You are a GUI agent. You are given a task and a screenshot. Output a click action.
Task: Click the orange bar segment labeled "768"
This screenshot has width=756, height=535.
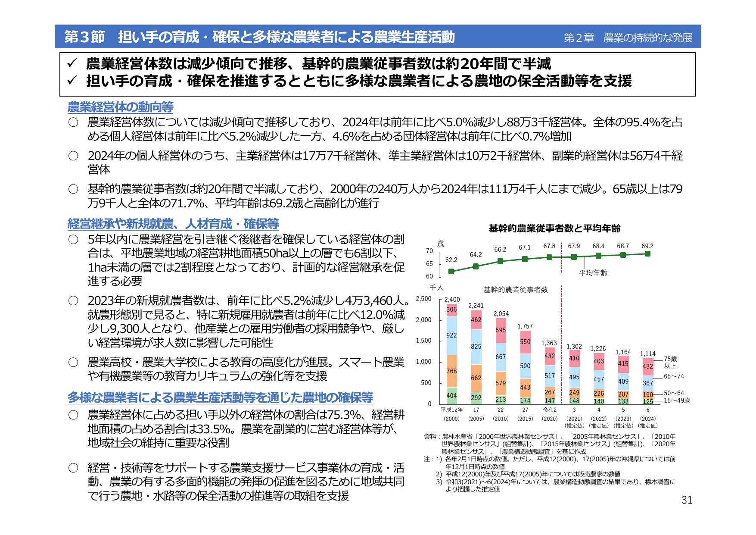[451, 371]
